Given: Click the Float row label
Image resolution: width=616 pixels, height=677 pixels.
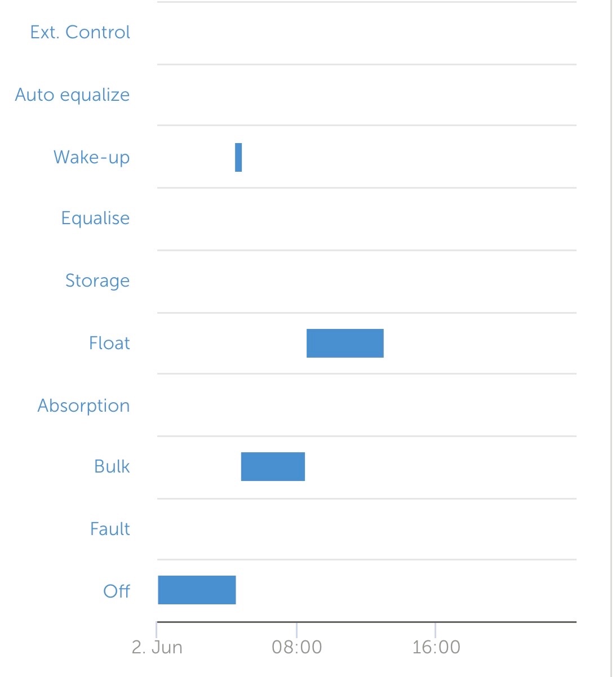Looking at the screenshot, I should [x=109, y=343].
